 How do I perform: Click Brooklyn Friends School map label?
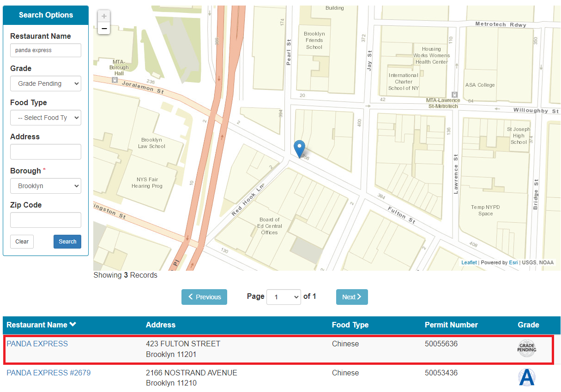pyautogui.click(x=314, y=41)
